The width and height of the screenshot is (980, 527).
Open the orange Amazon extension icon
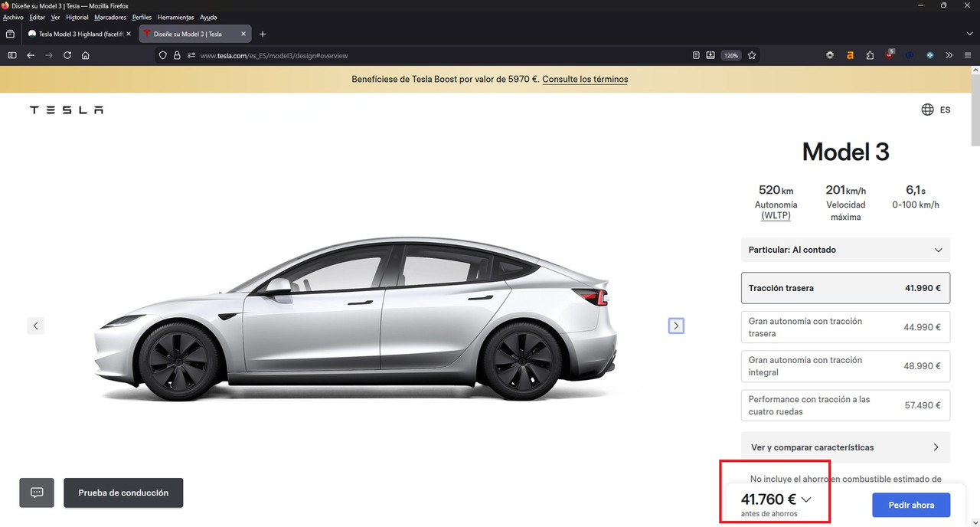point(850,55)
